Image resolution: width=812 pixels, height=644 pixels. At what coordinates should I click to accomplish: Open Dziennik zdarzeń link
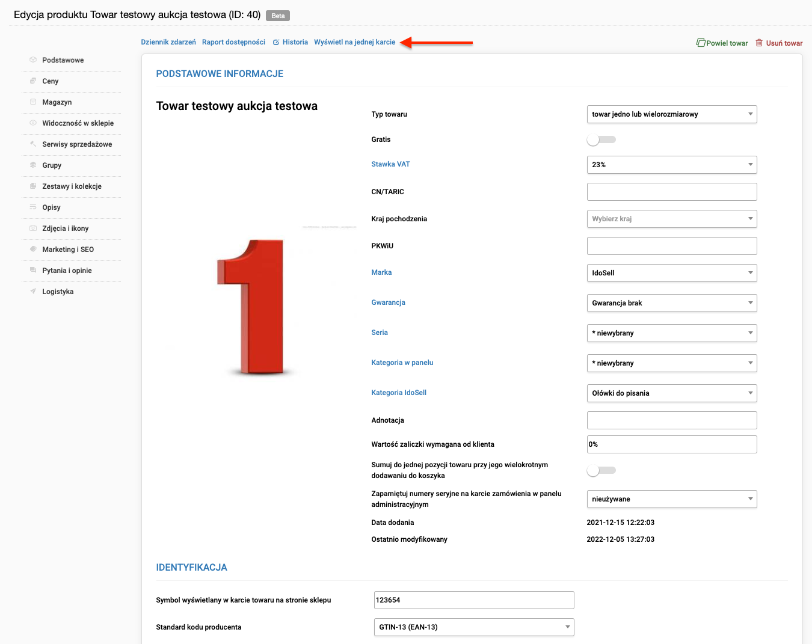(x=168, y=42)
